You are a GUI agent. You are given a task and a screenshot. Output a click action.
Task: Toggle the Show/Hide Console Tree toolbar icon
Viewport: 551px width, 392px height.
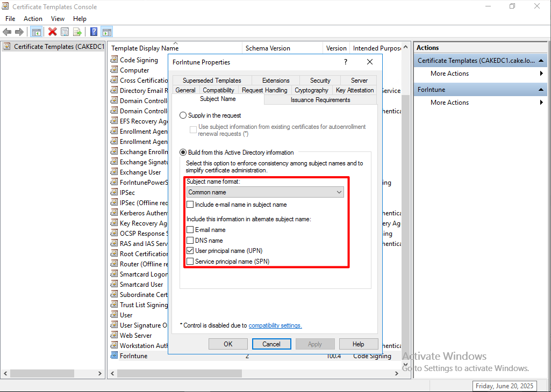coord(36,32)
